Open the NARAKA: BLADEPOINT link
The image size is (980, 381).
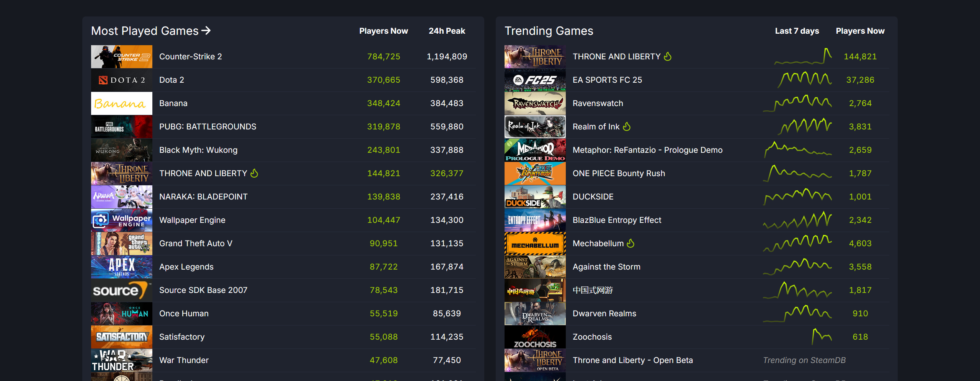203,197
